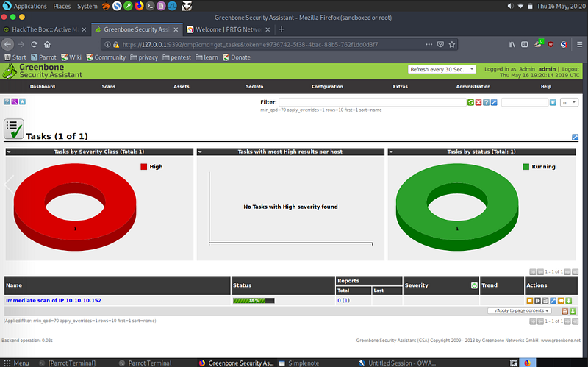Screen dimensions: 588x367
Task: Open the refresh interval dropdown
Action: [x=442, y=69]
